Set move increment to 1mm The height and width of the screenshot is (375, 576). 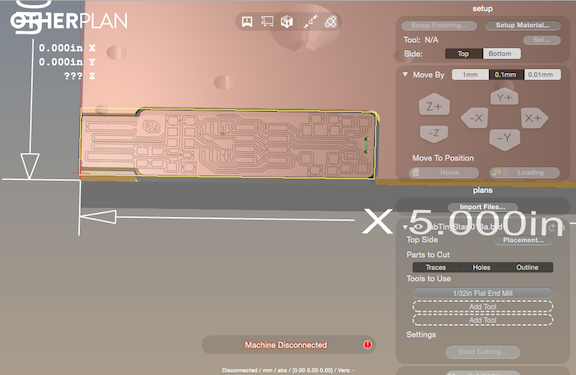pos(470,75)
